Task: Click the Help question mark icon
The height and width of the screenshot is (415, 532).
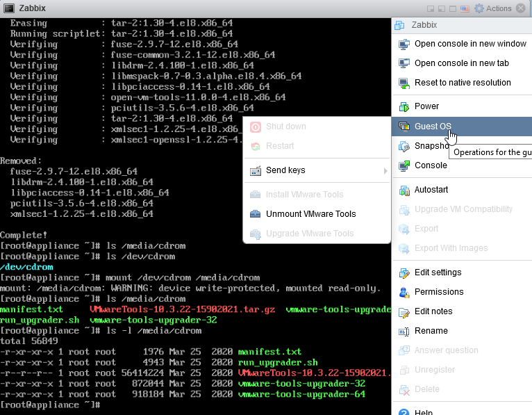Action: (404, 412)
